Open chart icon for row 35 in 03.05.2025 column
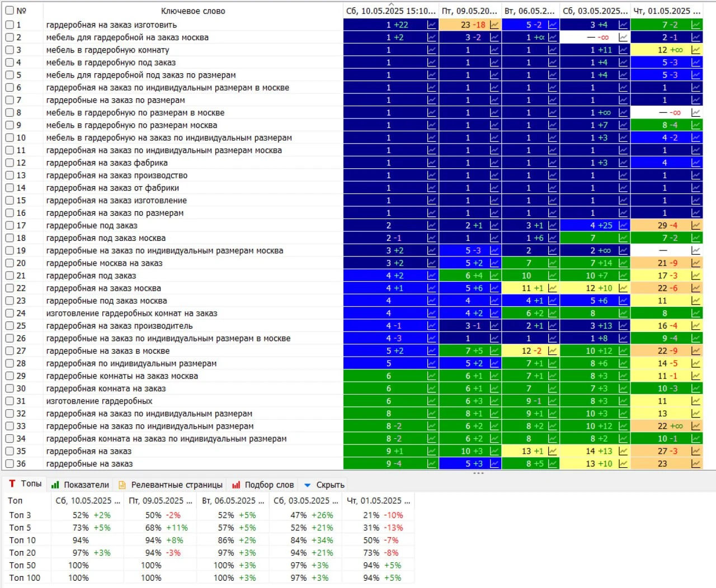This screenshot has height=588, width=716. (x=623, y=451)
